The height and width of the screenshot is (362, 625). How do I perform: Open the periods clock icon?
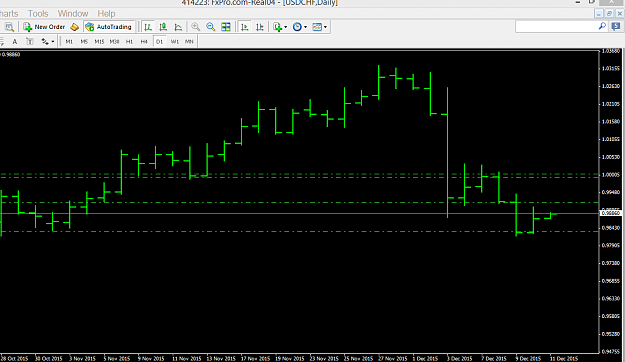(x=297, y=27)
